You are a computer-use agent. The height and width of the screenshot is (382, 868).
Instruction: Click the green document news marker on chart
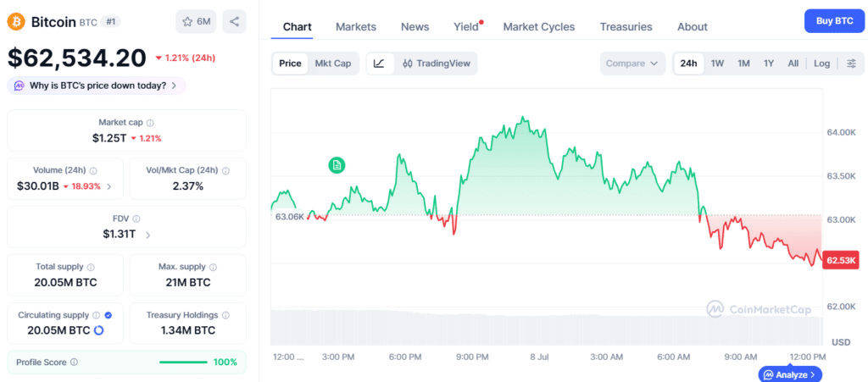point(337,164)
